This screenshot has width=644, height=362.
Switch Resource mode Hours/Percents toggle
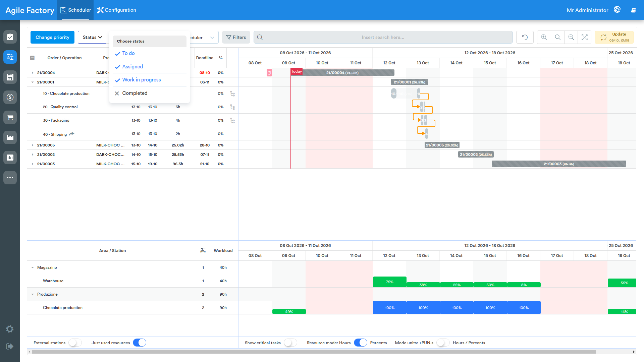point(361,343)
